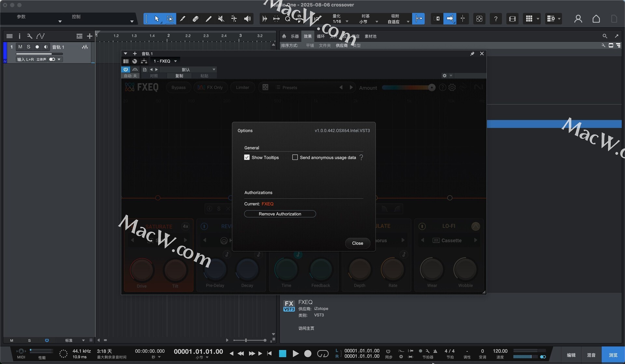Toggle FXEQ plugin power activate button
Image resolution: width=625 pixels, height=364 pixels.
(x=126, y=70)
